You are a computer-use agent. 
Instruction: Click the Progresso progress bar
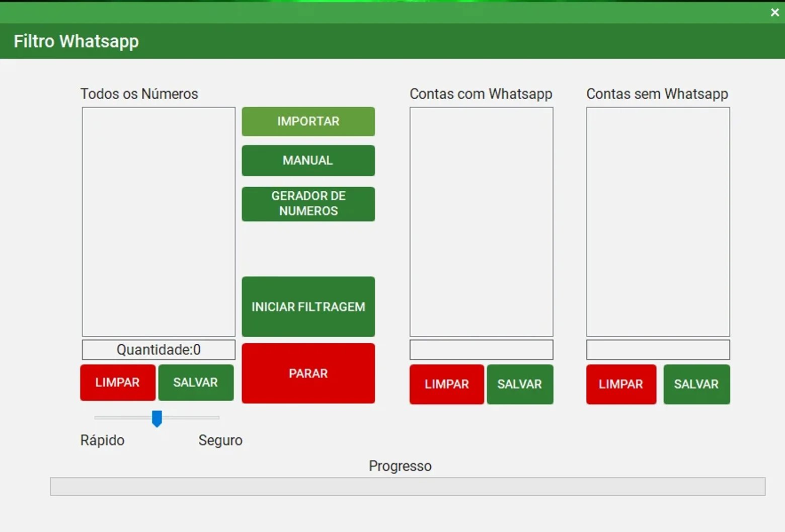(x=408, y=487)
